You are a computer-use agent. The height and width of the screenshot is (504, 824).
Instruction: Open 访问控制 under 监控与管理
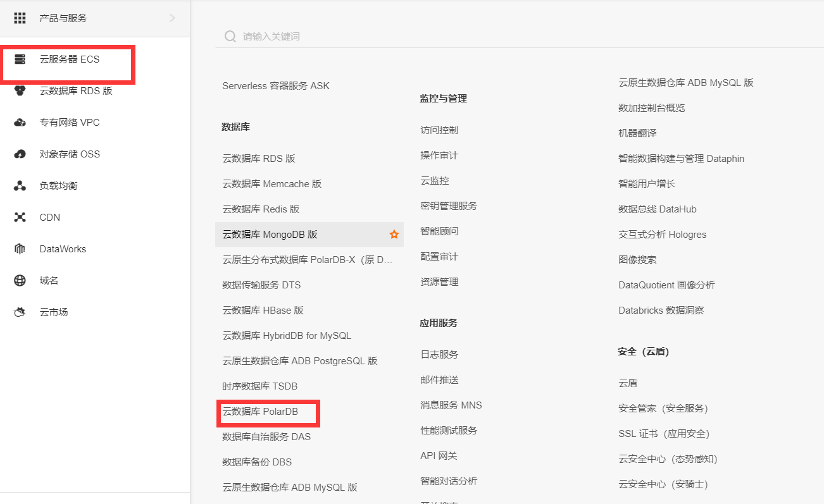click(439, 130)
